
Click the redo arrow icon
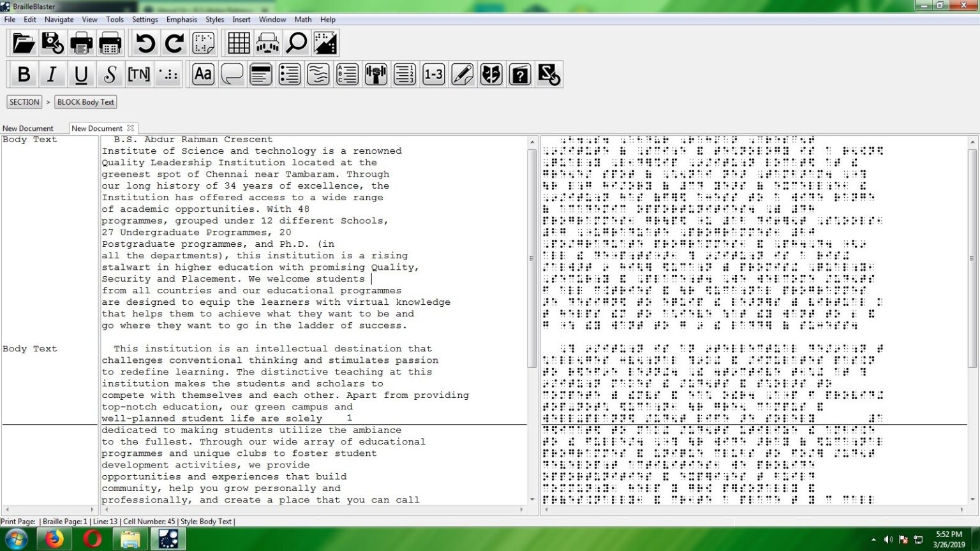tap(174, 43)
